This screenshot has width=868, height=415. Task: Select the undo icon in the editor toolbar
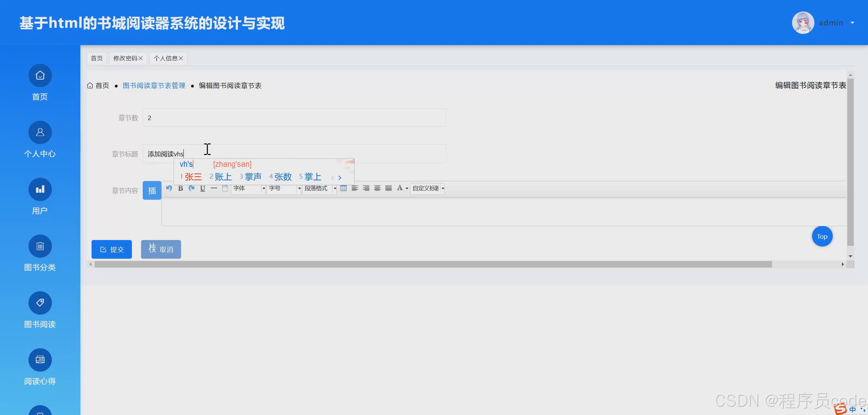169,188
